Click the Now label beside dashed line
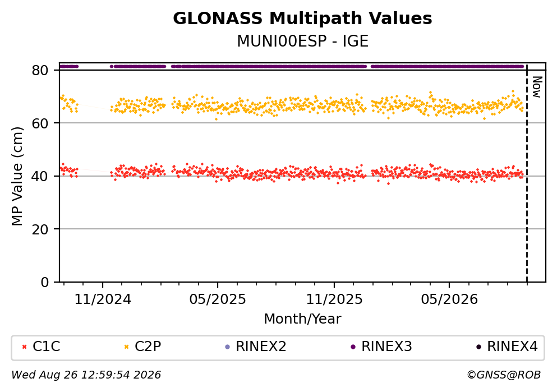Viewport: 557px width, 392px height. point(537,87)
